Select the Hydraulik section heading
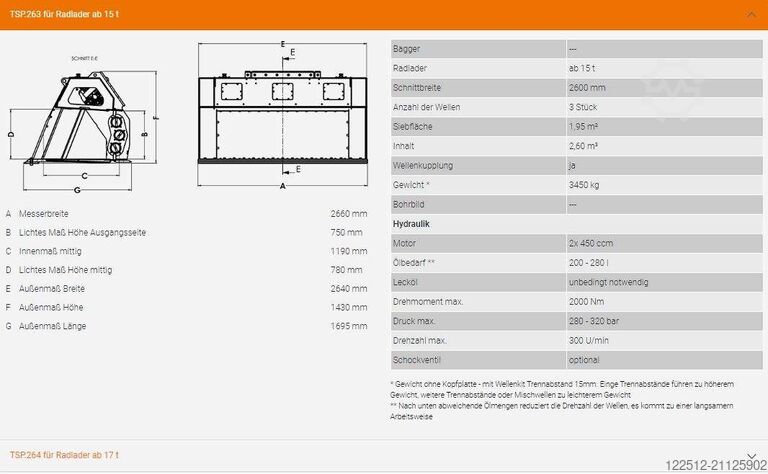The width and height of the screenshot is (768, 474). click(x=411, y=224)
